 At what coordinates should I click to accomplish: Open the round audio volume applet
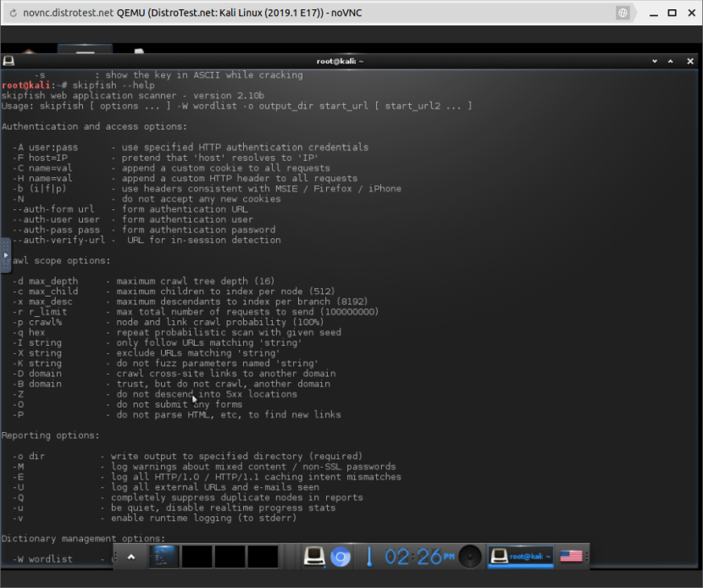[470, 557]
